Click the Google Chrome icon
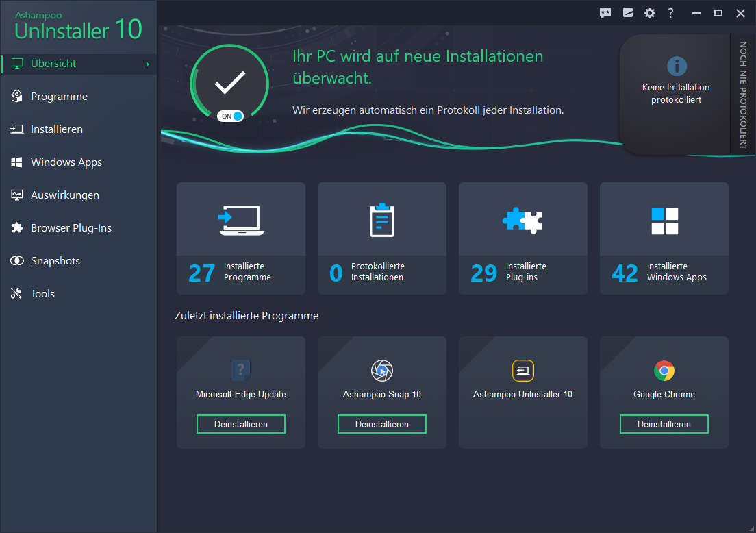Screen dimensions: 756x533 [x=664, y=371]
